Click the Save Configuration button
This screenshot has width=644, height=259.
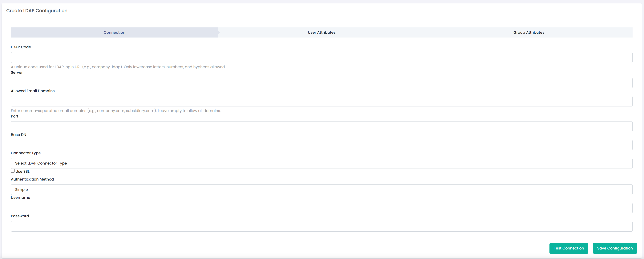point(615,248)
